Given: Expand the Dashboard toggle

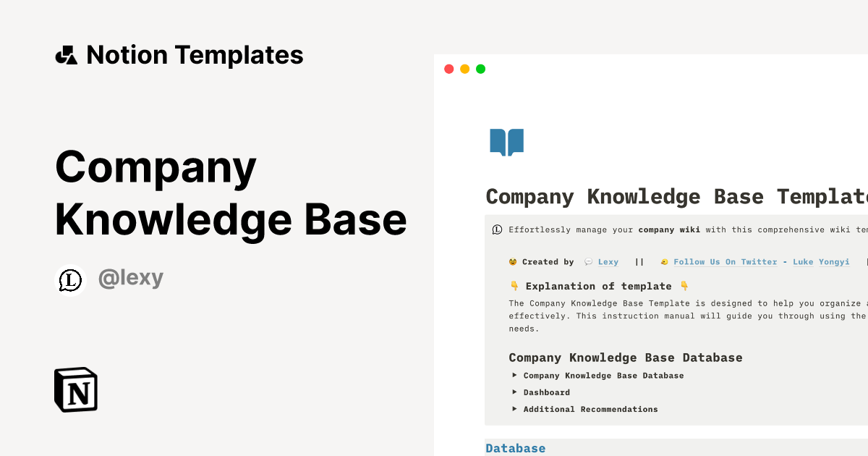Looking at the screenshot, I should click(515, 392).
